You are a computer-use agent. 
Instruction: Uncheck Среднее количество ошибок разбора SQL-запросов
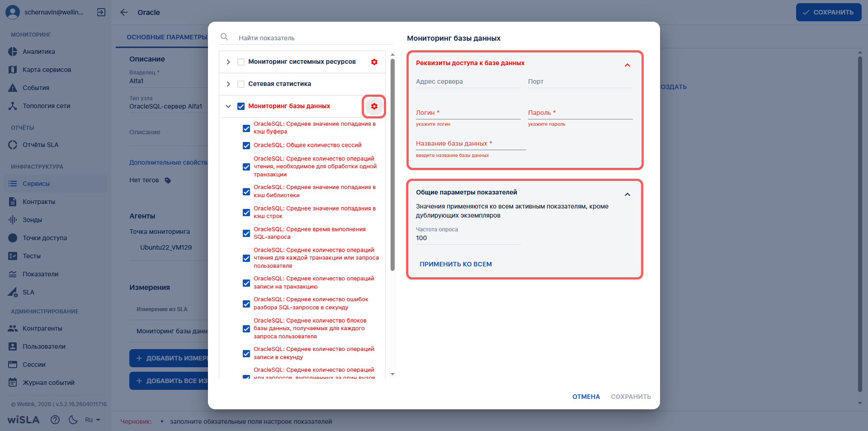[246, 304]
